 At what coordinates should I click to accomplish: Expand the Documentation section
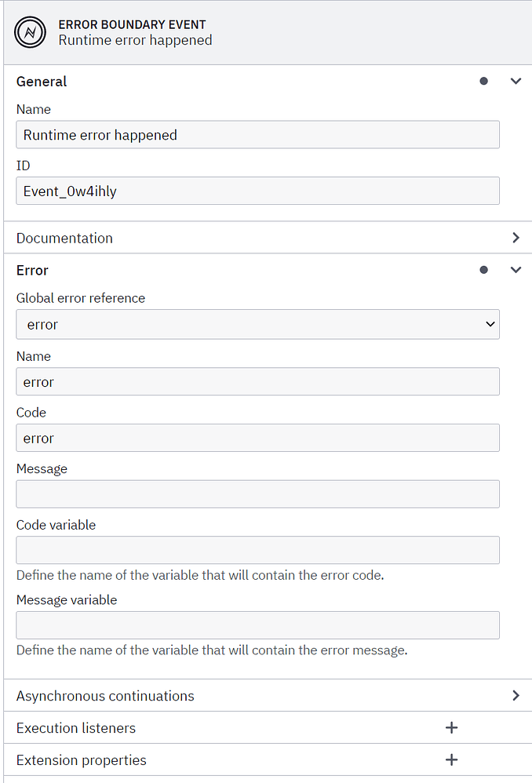click(516, 238)
